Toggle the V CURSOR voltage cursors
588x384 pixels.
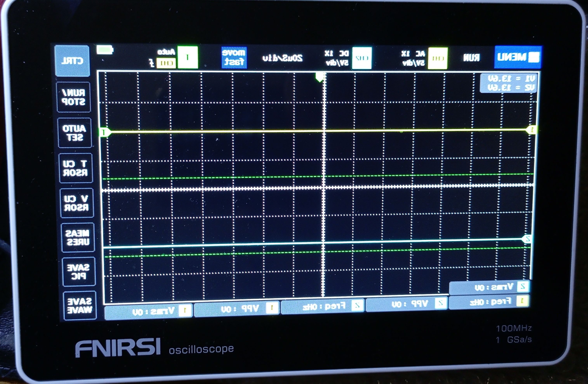click(x=77, y=203)
